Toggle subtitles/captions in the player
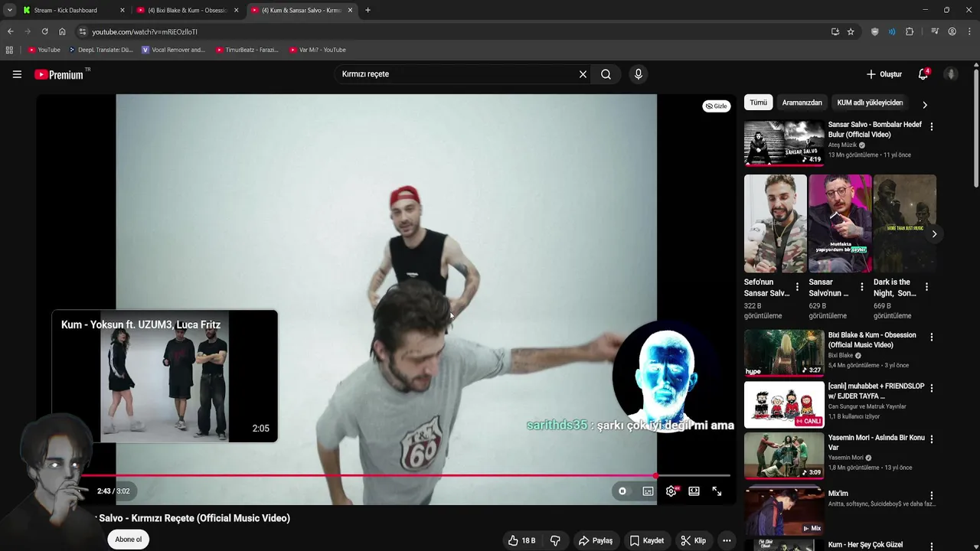The height and width of the screenshot is (551, 980). pos(648,491)
